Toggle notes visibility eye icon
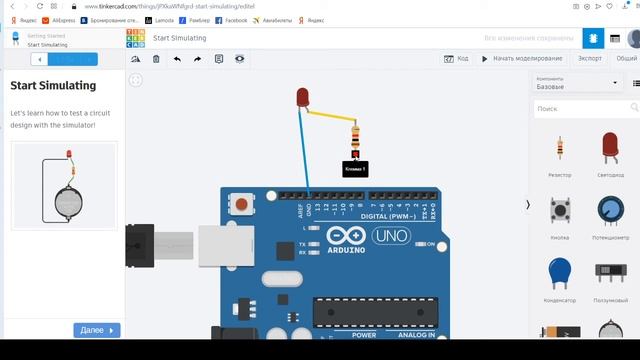The height and width of the screenshot is (360, 640). pyautogui.click(x=240, y=59)
